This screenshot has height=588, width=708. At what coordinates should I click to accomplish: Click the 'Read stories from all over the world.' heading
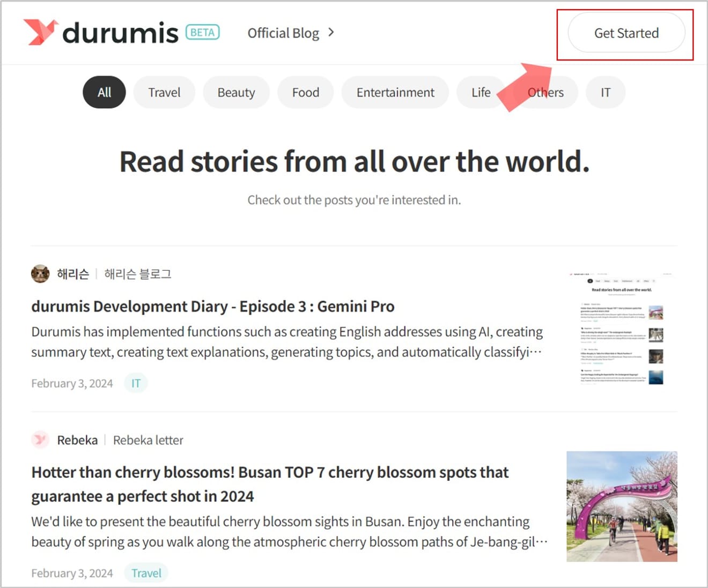[x=354, y=161]
